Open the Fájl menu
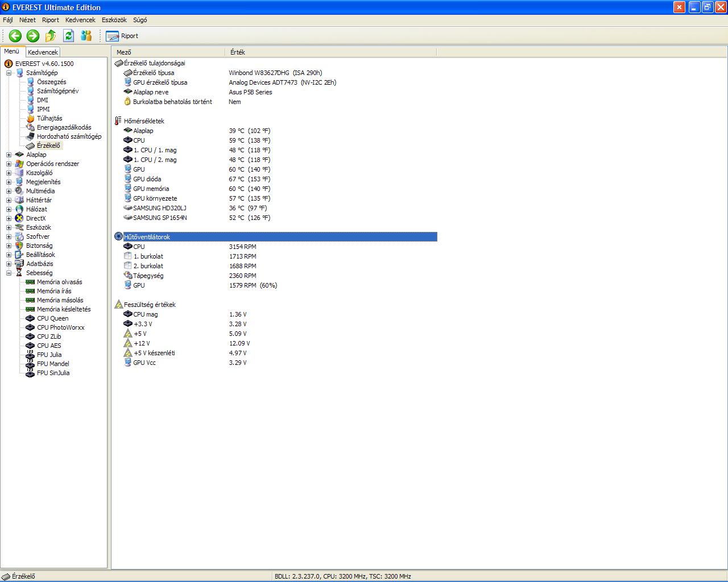This screenshot has width=728, height=582. pos(8,20)
